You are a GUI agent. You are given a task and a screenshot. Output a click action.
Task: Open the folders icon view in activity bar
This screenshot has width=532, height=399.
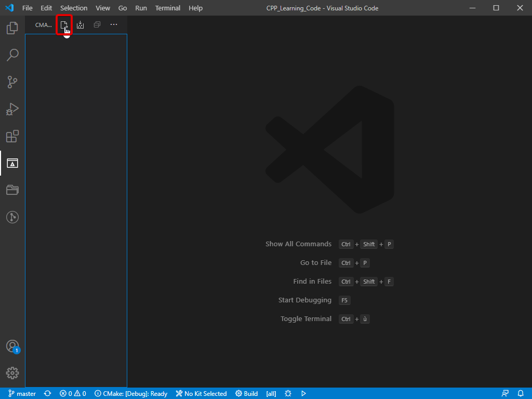coord(12,190)
